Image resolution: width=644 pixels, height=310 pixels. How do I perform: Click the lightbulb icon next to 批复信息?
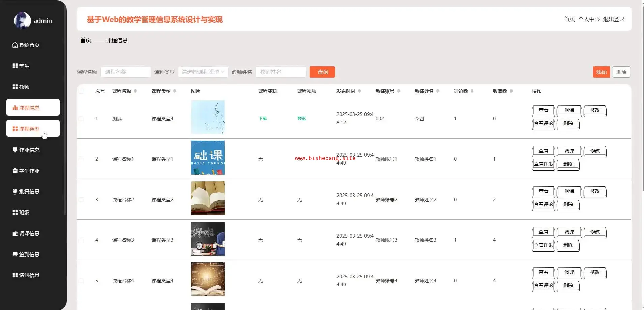click(15, 191)
